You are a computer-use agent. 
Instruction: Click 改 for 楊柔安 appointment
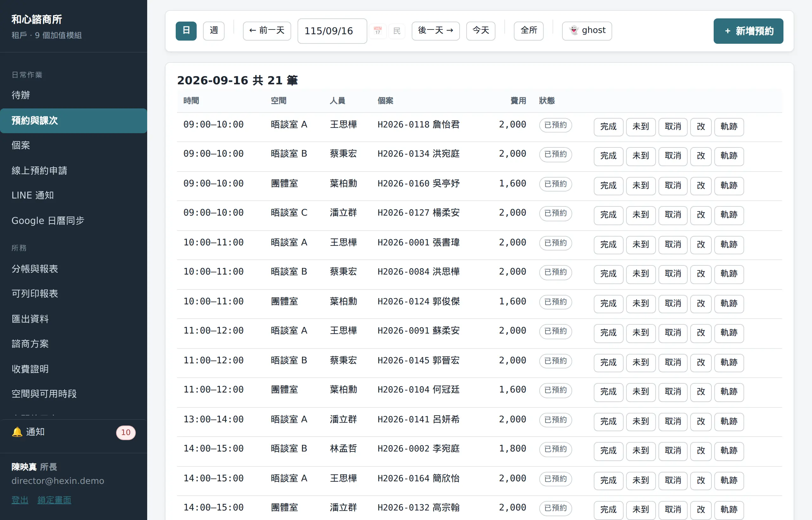pos(701,215)
